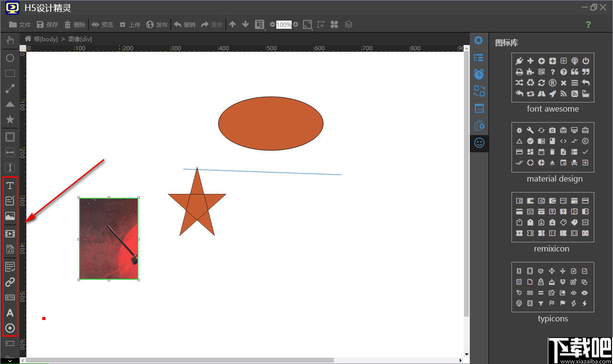Screen dimensions: 613x364
Task: Select the star shape tool
Action: [10, 119]
